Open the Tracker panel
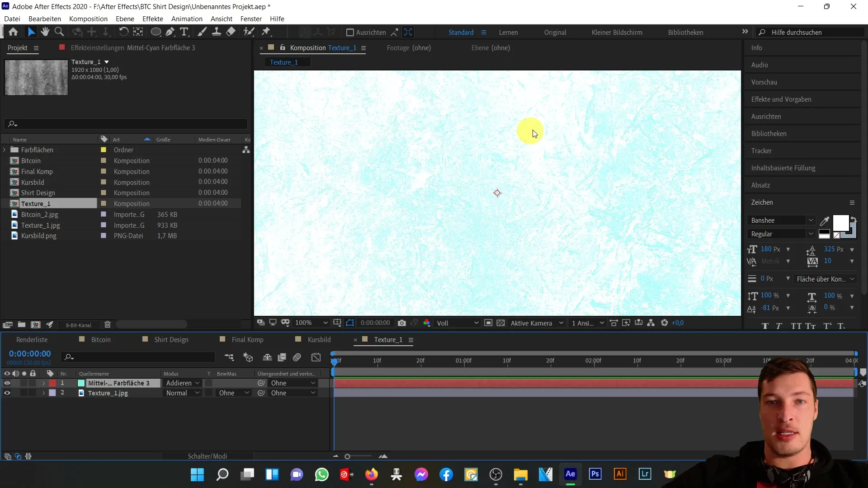 click(761, 151)
